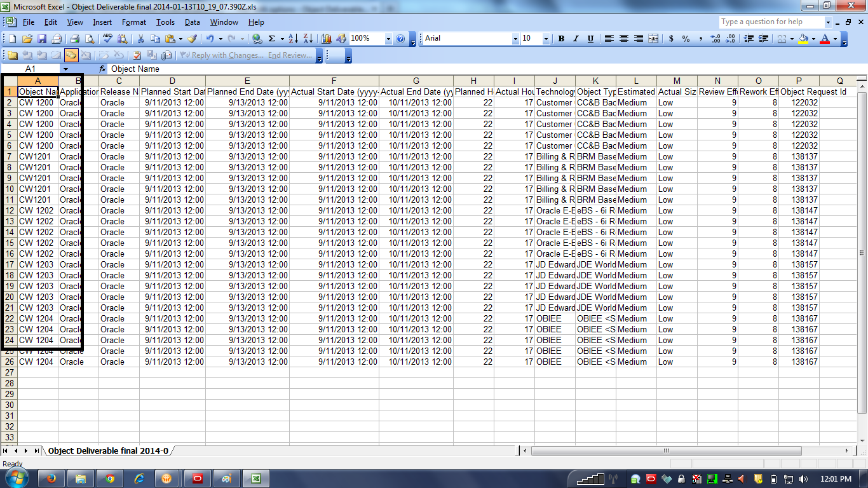The height and width of the screenshot is (488, 868).
Task: Open the font size dropdown
Action: click(546, 39)
